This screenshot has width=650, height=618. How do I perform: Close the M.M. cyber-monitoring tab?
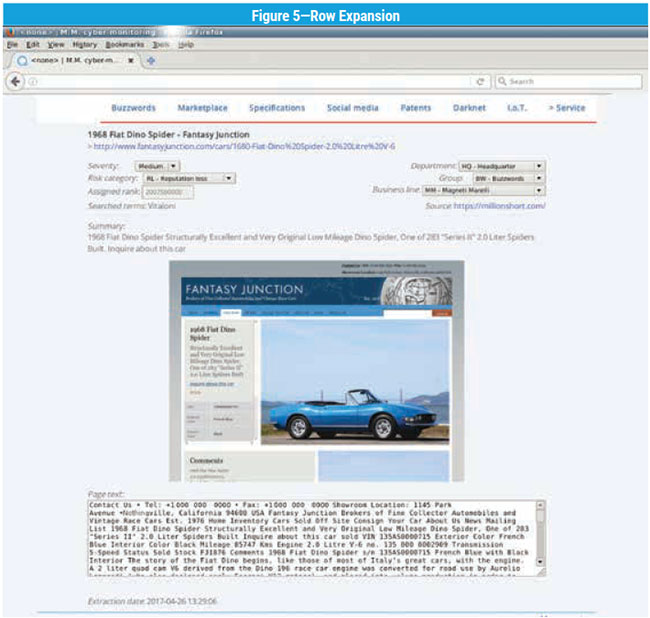[x=130, y=60]
